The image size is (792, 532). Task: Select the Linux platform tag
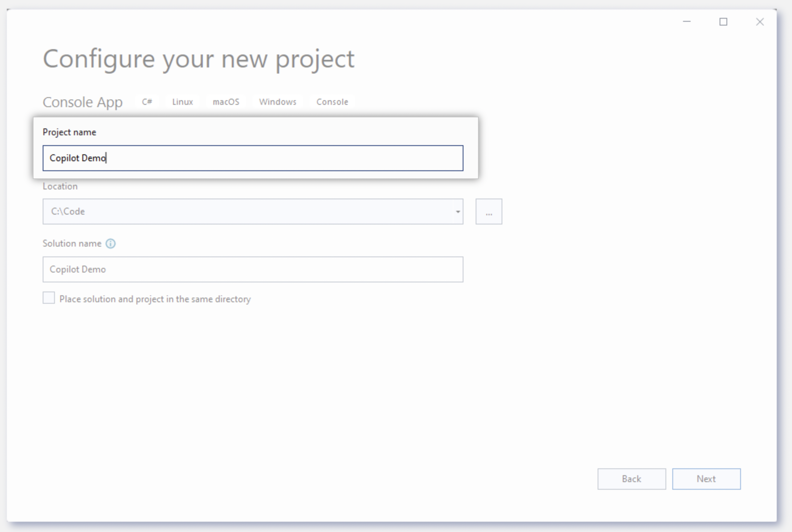pos(182,101)
